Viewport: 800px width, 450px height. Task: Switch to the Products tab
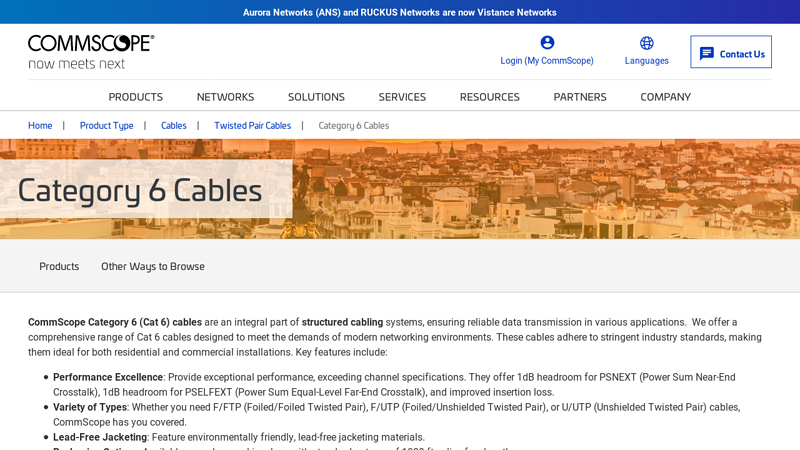[x=59, y=266]
